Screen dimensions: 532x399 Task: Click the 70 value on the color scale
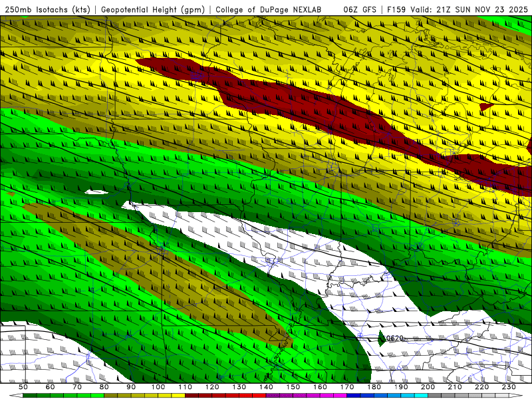click(x=77, y=387)
